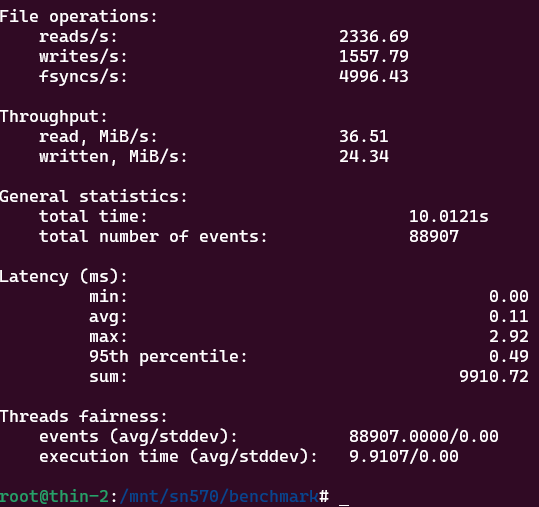539x507 pixels.
Task: Click the Threads fairness heading
Action: point(84,417)
